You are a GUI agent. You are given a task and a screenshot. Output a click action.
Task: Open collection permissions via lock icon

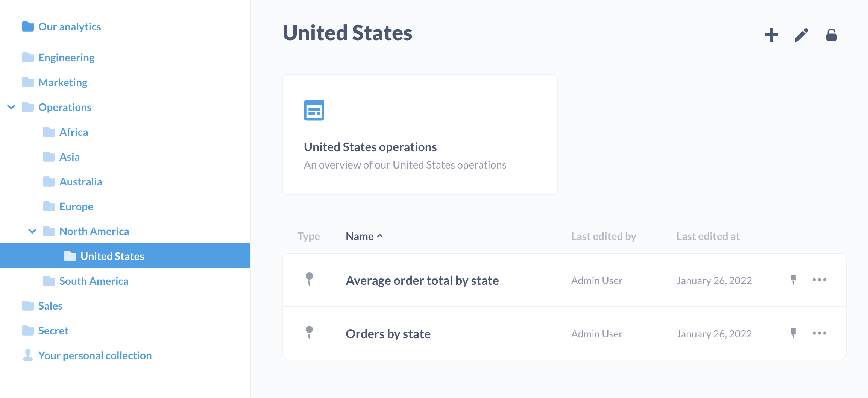click(831, 35)
